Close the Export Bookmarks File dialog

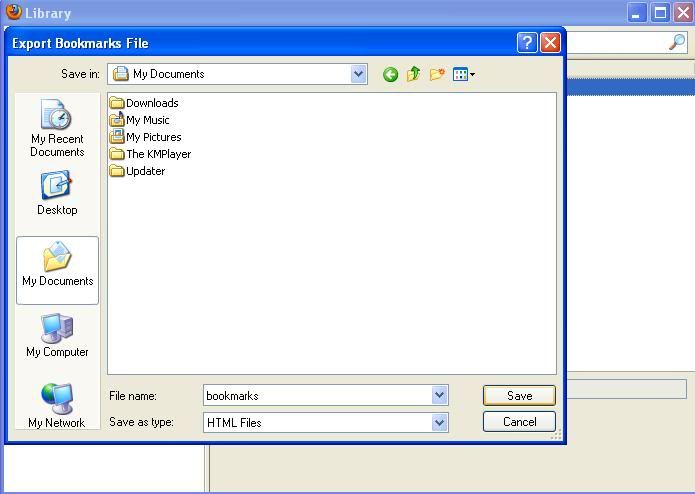(x=551, y=43)
